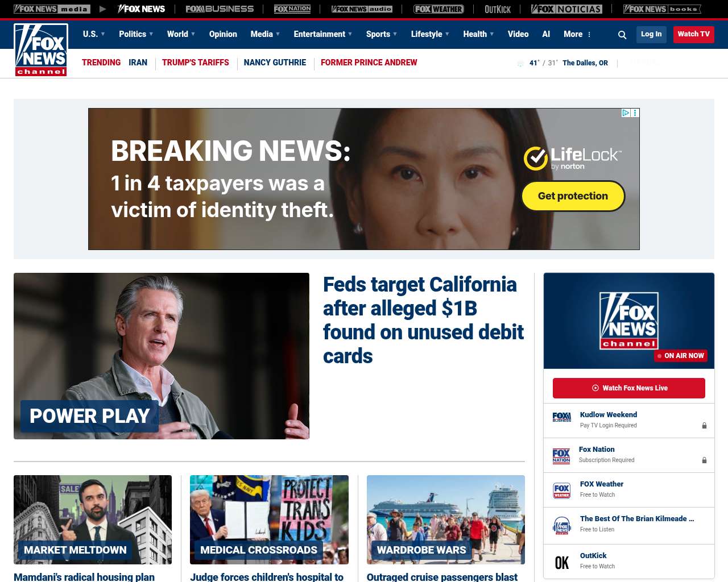728x582 pixels.
Task: Expand the U.S. dropdown menu
Action: pyautogui.click(x=94, y=34)
